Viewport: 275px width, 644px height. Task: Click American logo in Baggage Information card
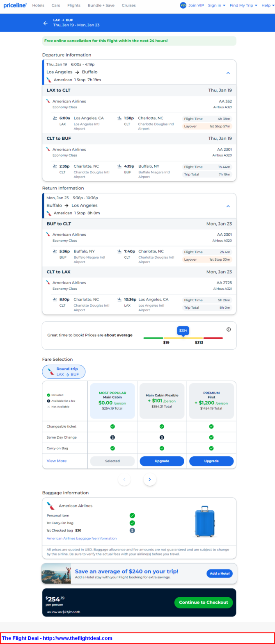click(50, 506)
